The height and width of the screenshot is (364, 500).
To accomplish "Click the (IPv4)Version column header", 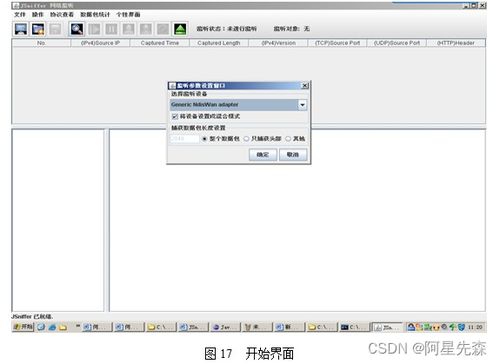I will [278, 43].
